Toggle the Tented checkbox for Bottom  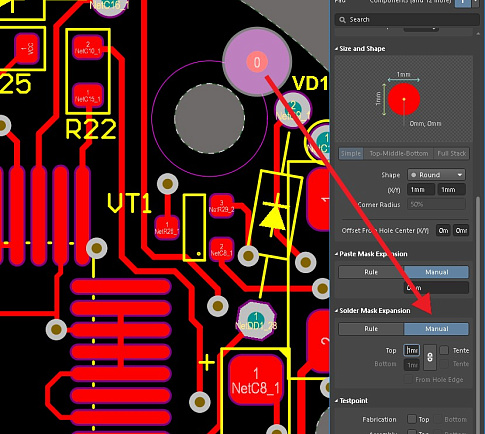click(x=444, y=364)
